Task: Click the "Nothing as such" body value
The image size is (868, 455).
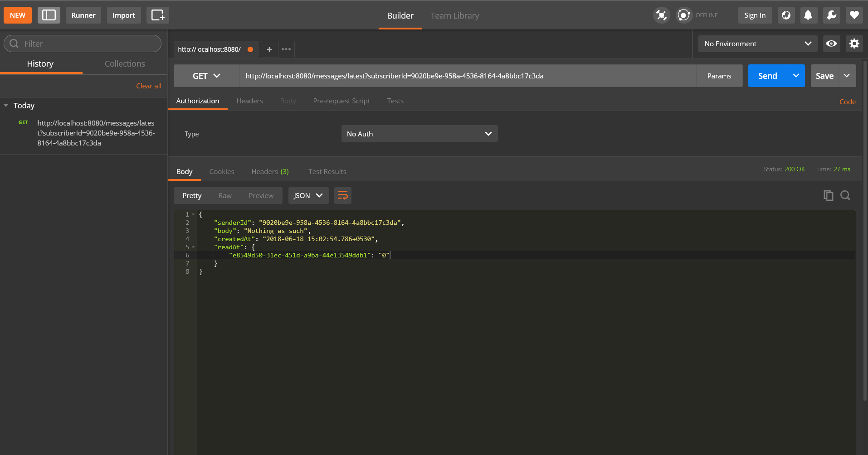Action: [275, 231]
